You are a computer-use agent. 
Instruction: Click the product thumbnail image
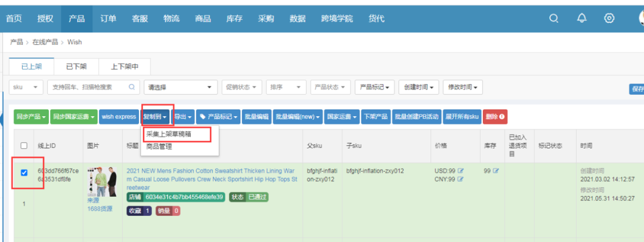coord(100,181)
